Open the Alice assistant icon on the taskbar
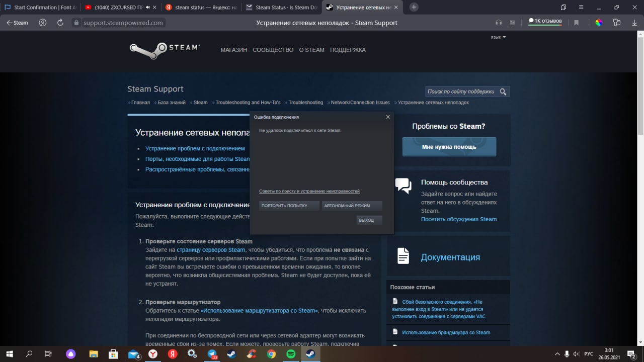 [71, 354]
